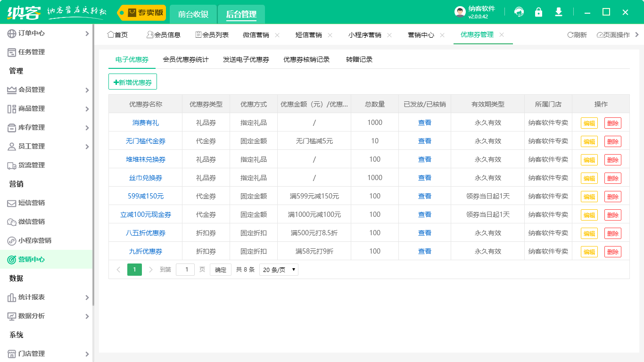Click the user avatar icon
This screenshot has height=362, width=644.
coord(460,12)
